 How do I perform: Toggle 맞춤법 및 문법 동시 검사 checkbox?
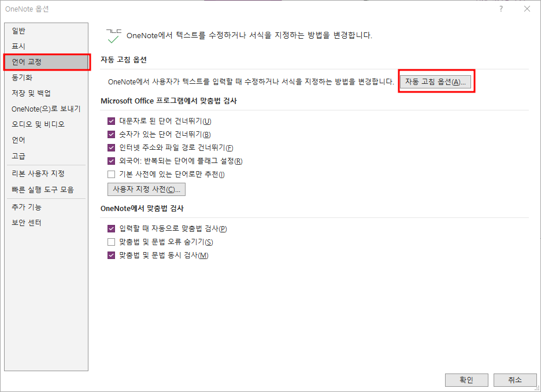[111, 256]
